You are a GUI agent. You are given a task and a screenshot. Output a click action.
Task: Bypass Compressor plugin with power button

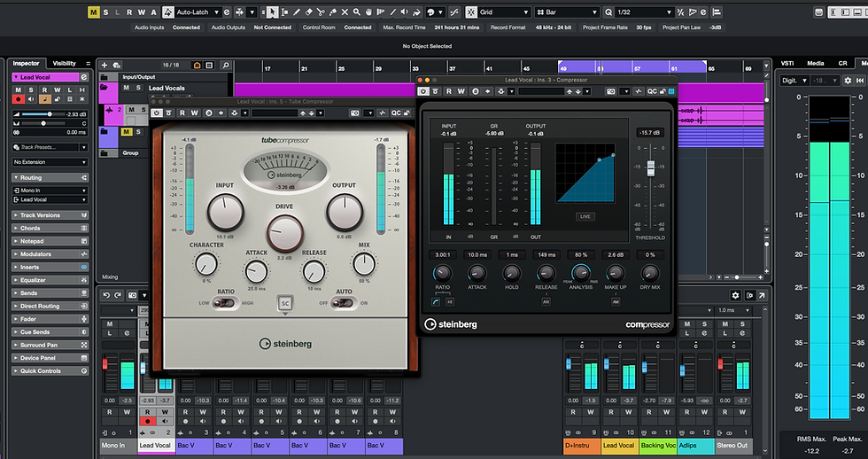click(x=423, y=91)
